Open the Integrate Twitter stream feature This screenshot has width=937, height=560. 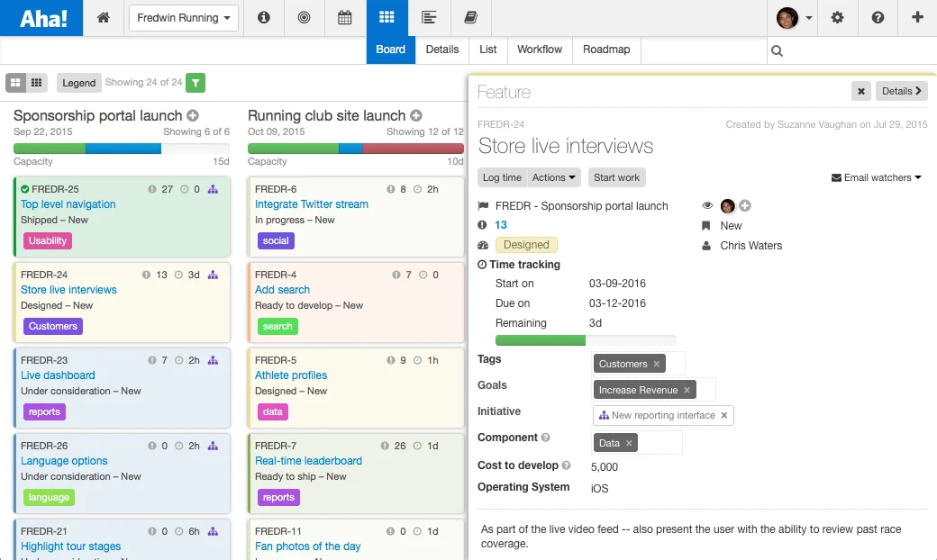click(x=312, y=204)
